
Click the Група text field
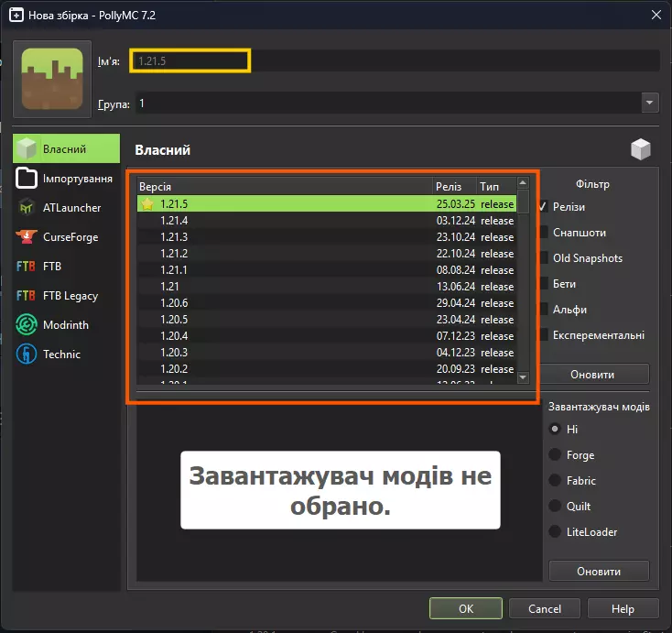coord(389,104)
